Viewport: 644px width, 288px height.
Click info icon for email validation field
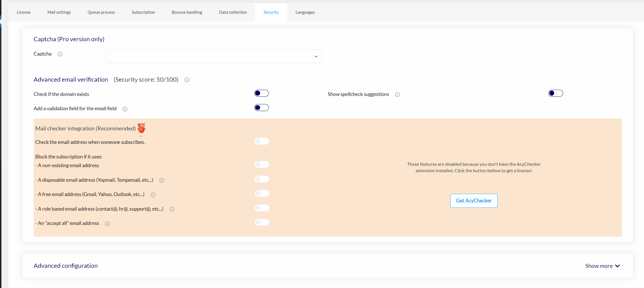pyautogui.click(x=125, y=109)
